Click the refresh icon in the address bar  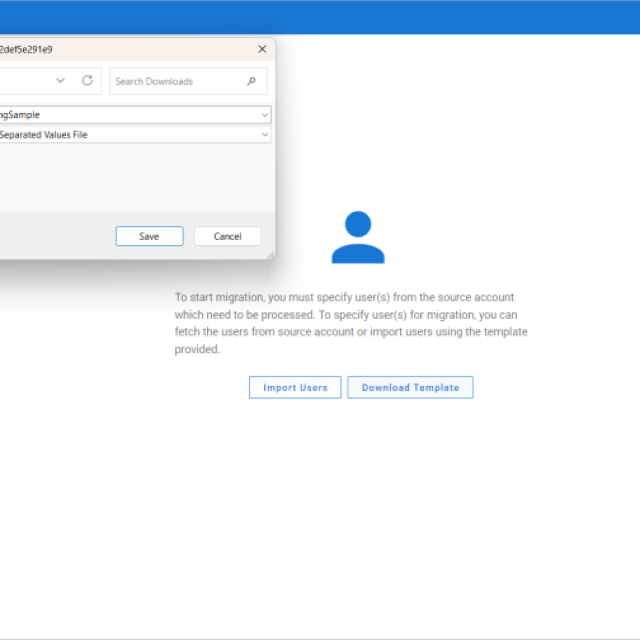[x=87, y=81]
